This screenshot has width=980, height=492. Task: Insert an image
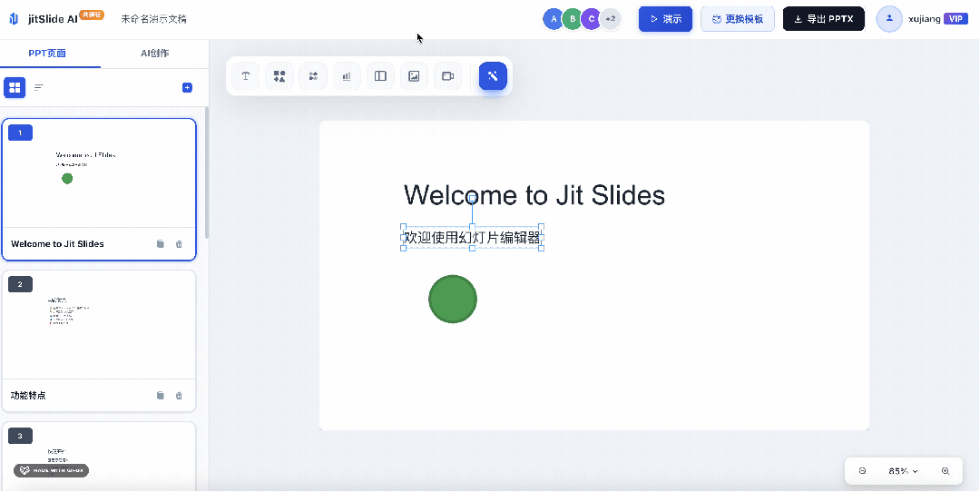coord(414,76)
